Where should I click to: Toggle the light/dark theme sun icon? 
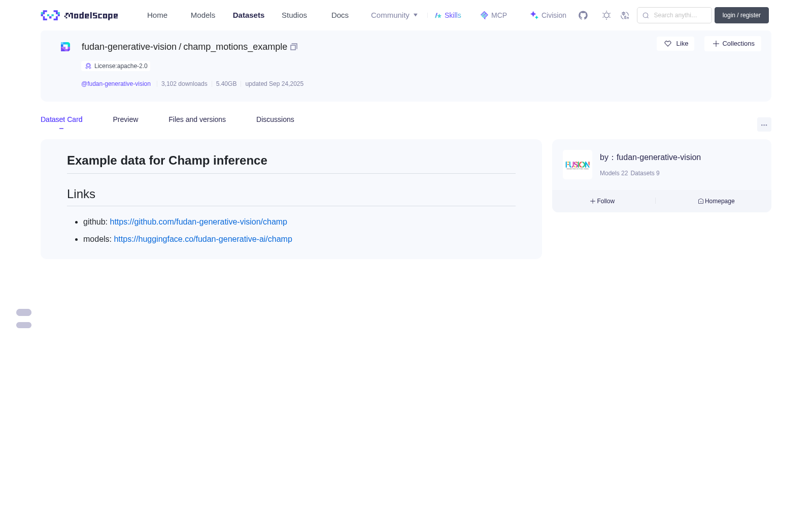[606, 15]
